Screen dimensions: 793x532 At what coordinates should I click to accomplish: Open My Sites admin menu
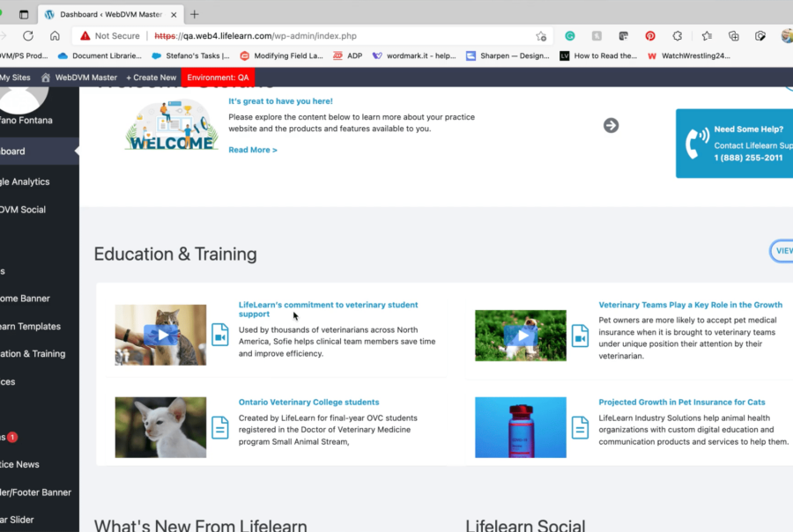15,78
